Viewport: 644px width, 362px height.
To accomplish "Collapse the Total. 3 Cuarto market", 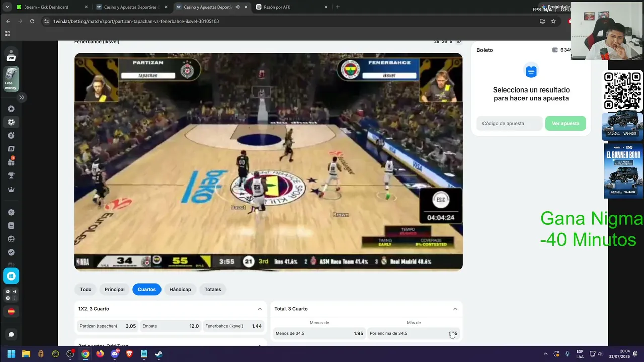I will click(x=455, y=309).
